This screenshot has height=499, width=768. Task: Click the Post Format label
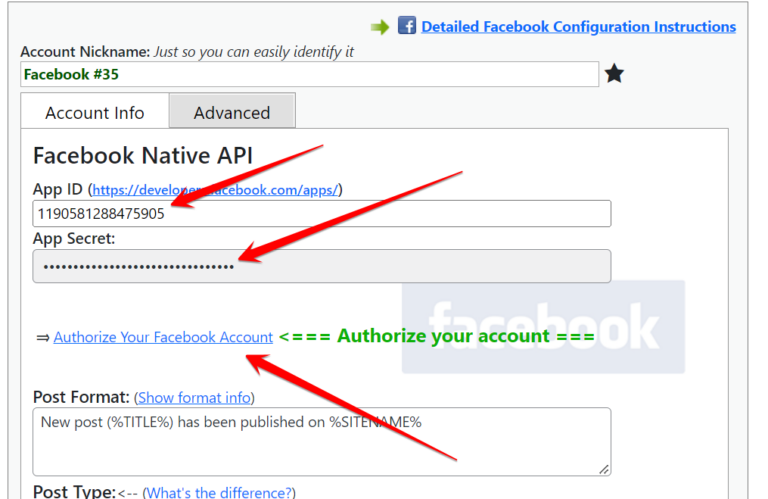pyautogui.click(x=81, y=397)
